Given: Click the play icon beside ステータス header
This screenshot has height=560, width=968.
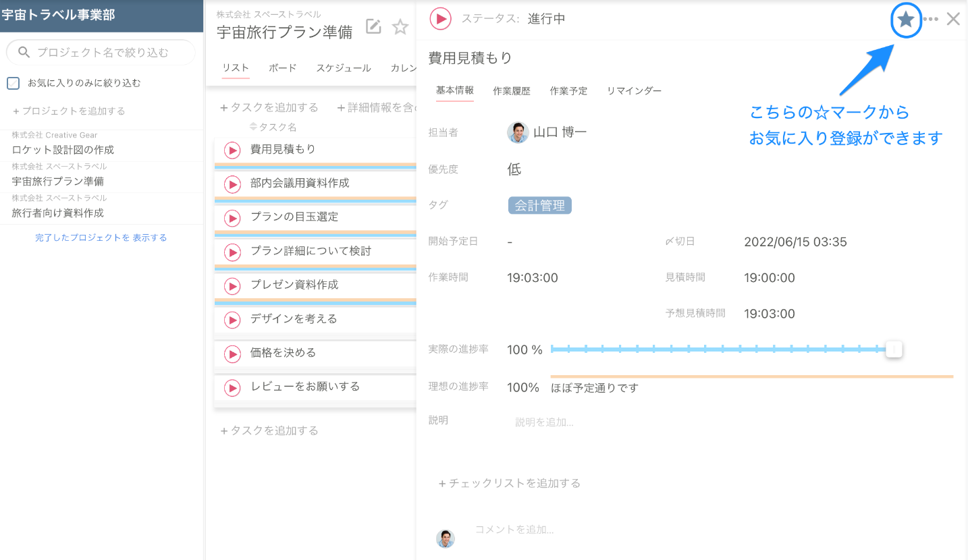Looking at the screenshot, I should click(x=440, y=18).
